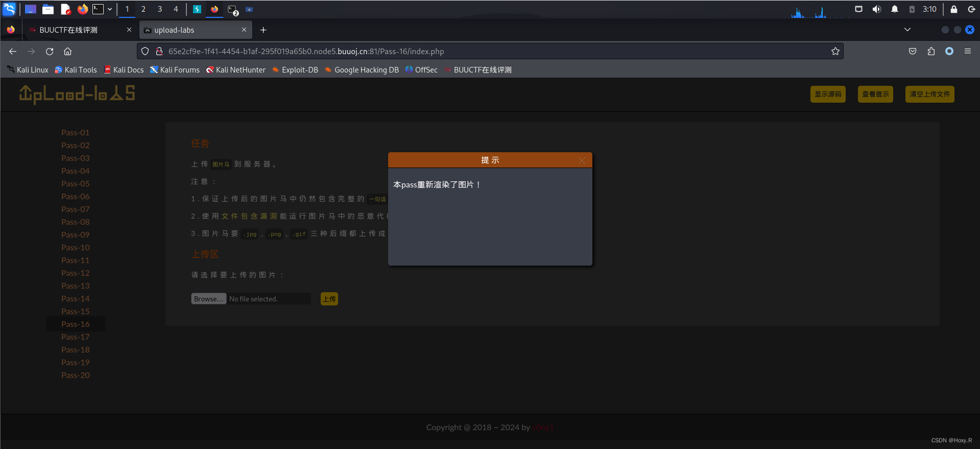Screen dimensions: 980x449
Task: Launch Firefox from the top panel
Action: (82, 9)
